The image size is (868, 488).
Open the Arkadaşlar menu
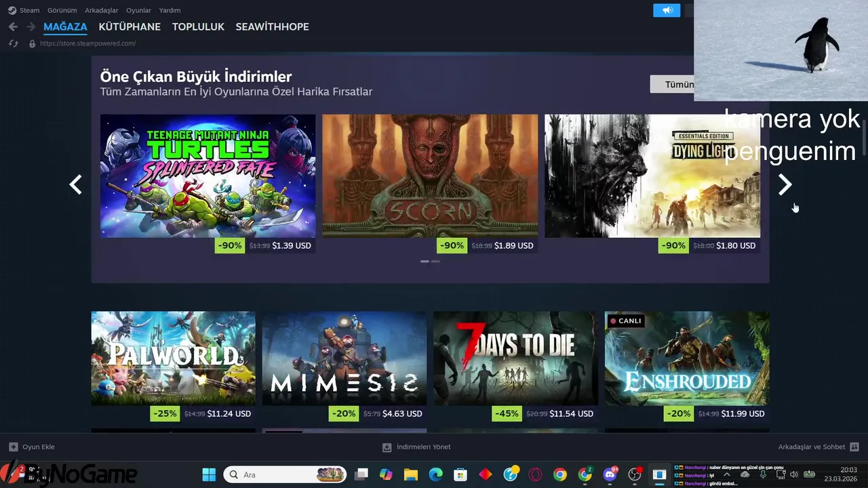[x=101, y=10]
